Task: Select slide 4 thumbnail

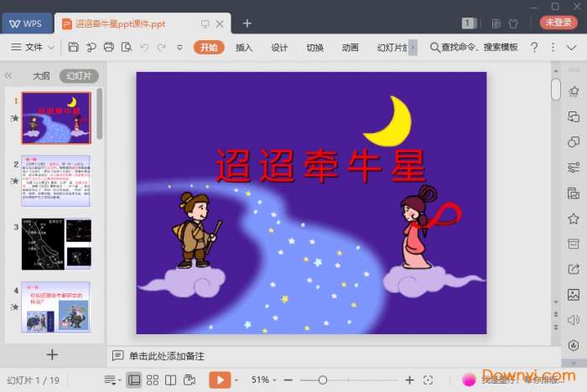Action: coord(56,307)
